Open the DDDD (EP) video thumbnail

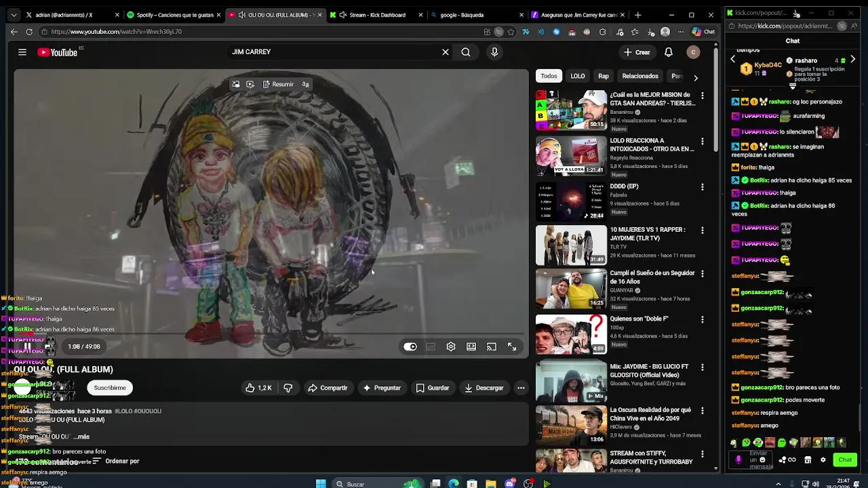point(571,201)
